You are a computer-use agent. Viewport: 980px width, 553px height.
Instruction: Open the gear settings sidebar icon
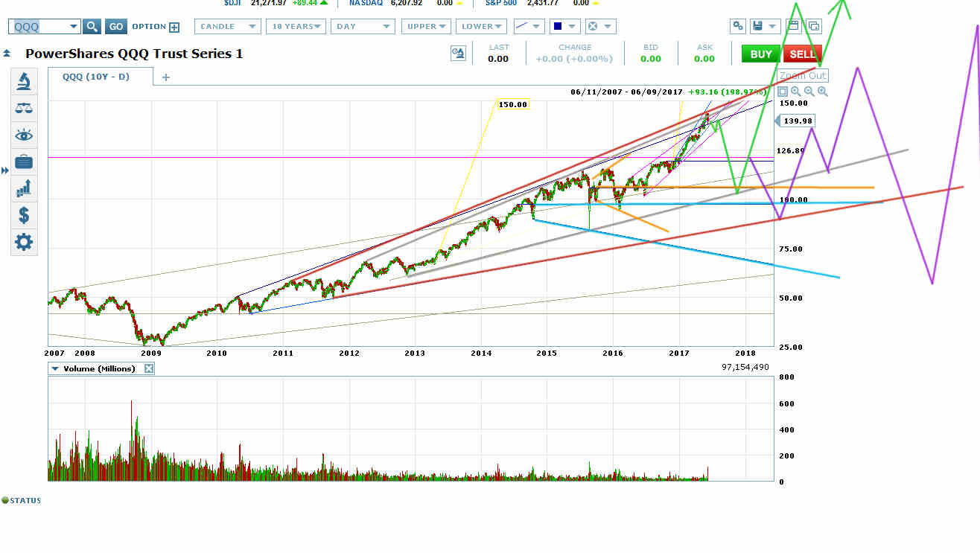(24, 243)
